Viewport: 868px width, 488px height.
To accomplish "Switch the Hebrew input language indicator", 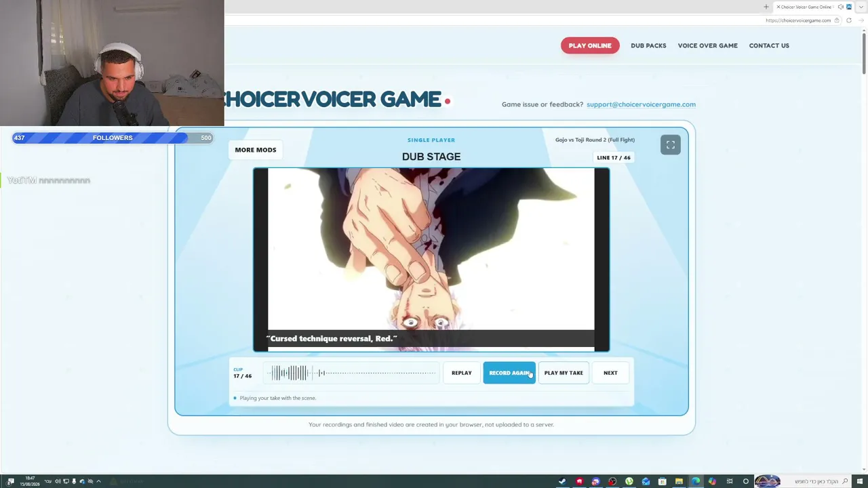I will pyautogui.click(x=47, y=481).
